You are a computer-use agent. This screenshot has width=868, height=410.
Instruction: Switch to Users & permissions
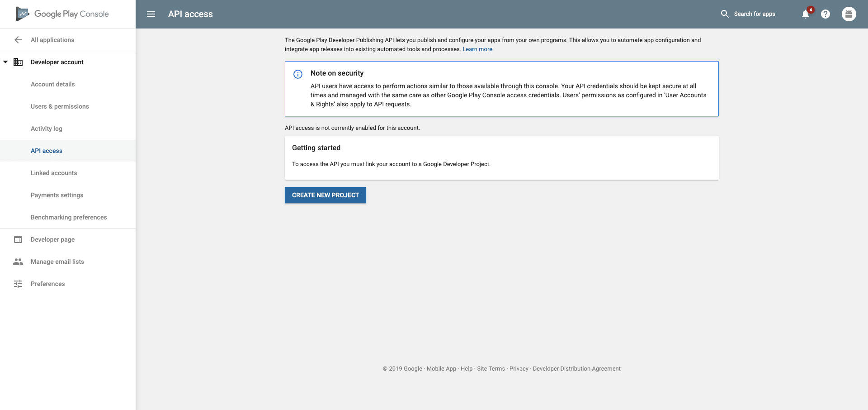click(60, 106)
